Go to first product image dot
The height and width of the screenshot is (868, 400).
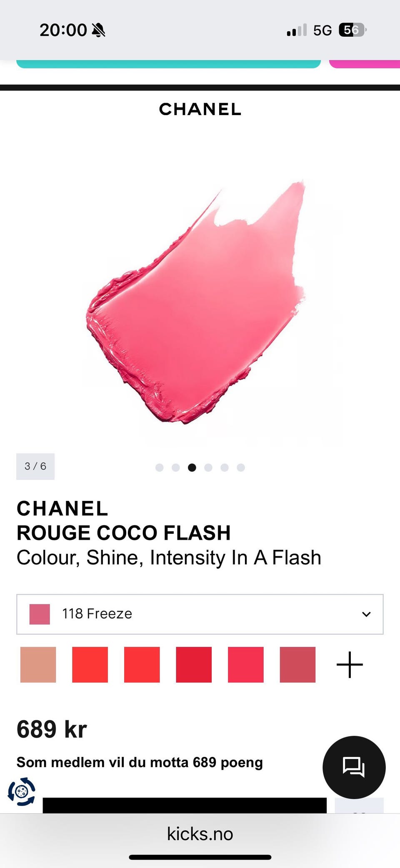point(159,468)
